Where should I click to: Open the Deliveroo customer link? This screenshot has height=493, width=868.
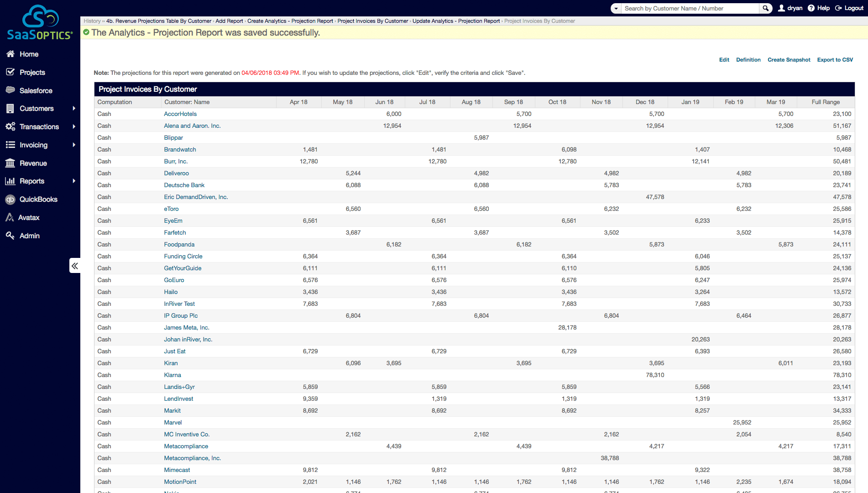(x=176, y=173)
